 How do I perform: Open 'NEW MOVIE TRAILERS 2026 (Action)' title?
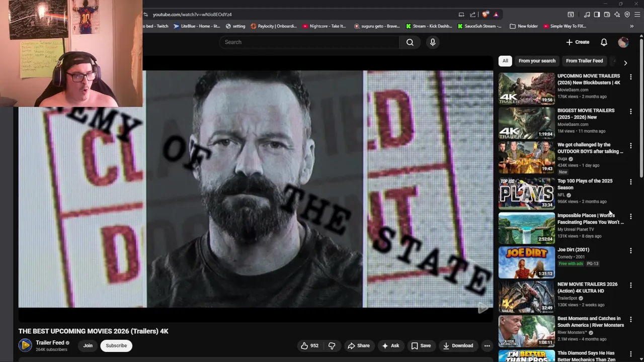(x=587, y=288)
